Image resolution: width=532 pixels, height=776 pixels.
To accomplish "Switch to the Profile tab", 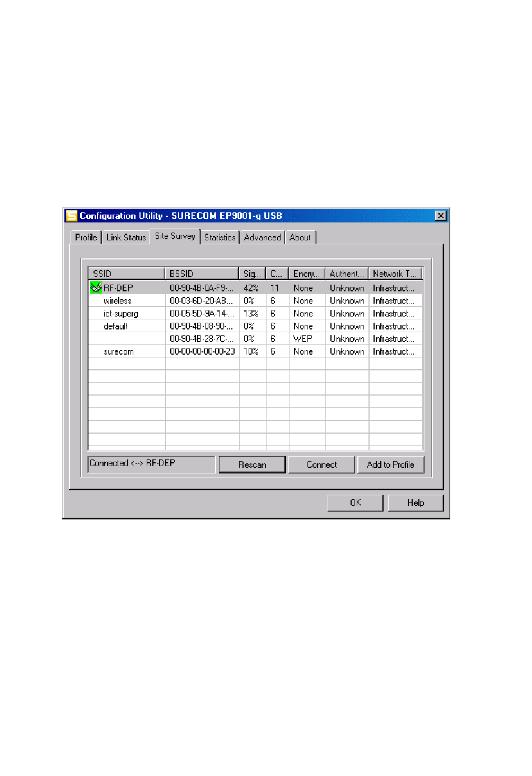I will click(x=86, y=238).
